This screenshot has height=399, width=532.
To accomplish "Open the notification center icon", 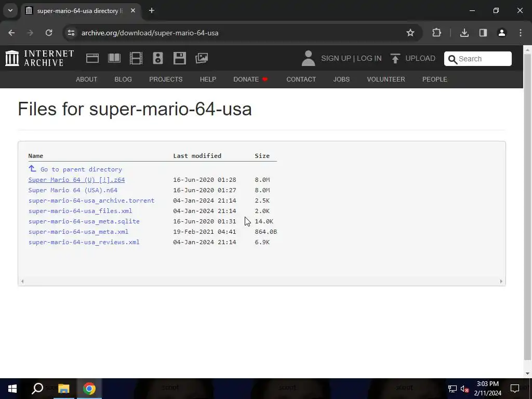I will pyautogui.click(x=515, y=389).
